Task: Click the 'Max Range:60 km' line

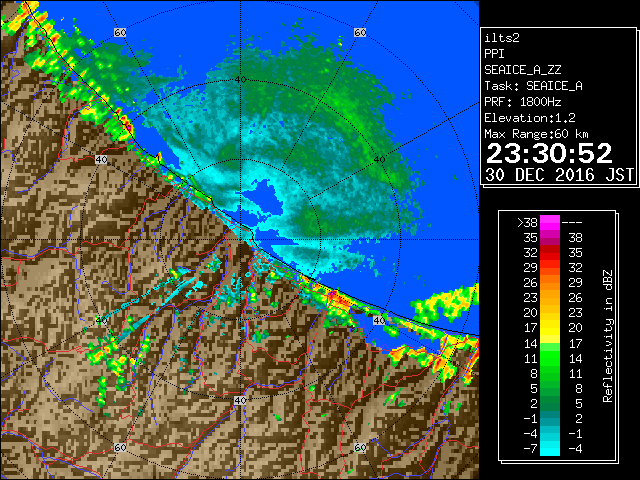Action: tap(537, 134)
